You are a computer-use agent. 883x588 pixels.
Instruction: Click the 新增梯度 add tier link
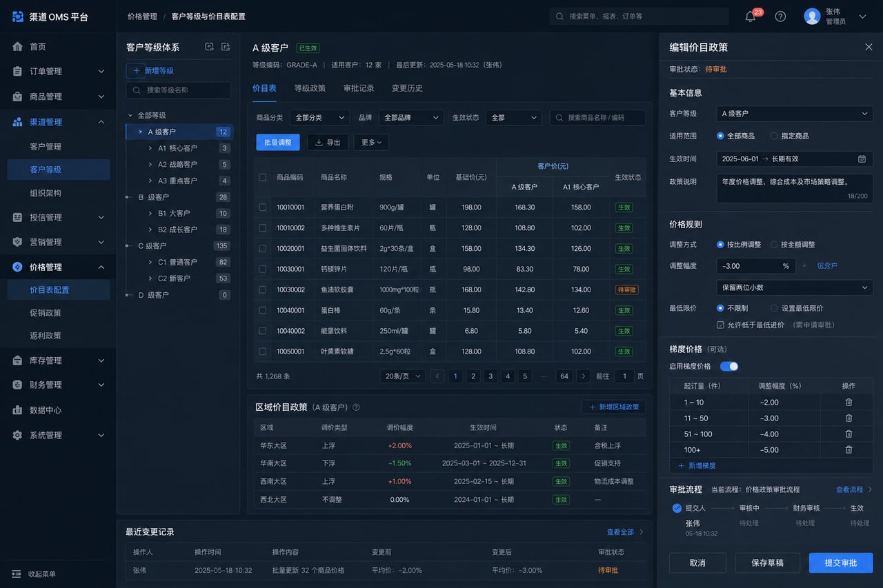pyautogui.click(x=697, y=466)
